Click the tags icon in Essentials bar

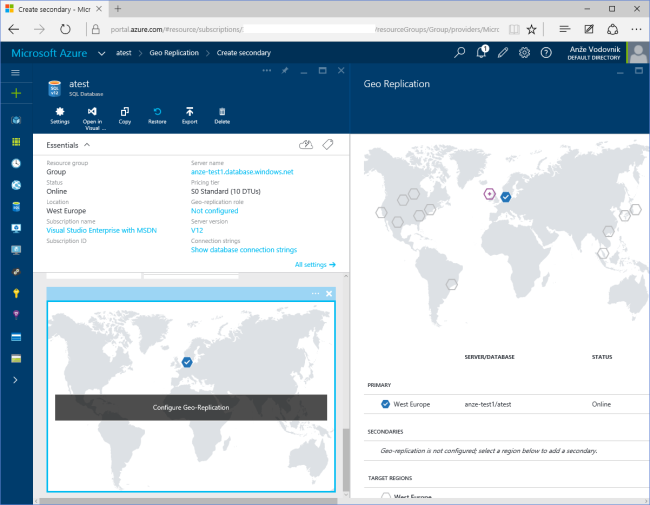328,144
